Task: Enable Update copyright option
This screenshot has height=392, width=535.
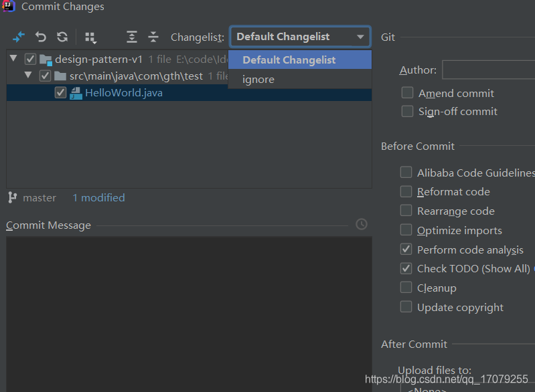Action: tap(406, 307)
